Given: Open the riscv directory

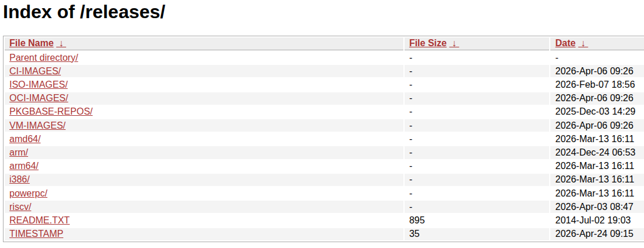Looking at the screenshot, I should (20, 206).
